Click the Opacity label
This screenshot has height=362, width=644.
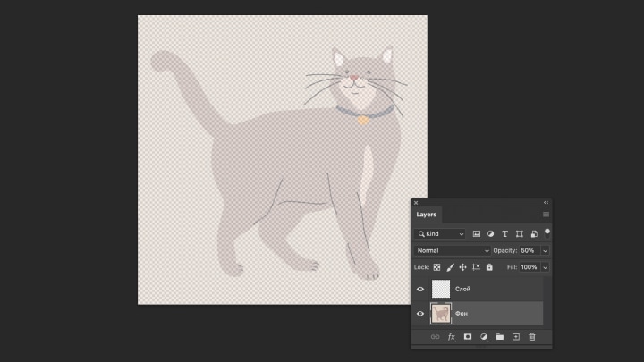[504, 250]
